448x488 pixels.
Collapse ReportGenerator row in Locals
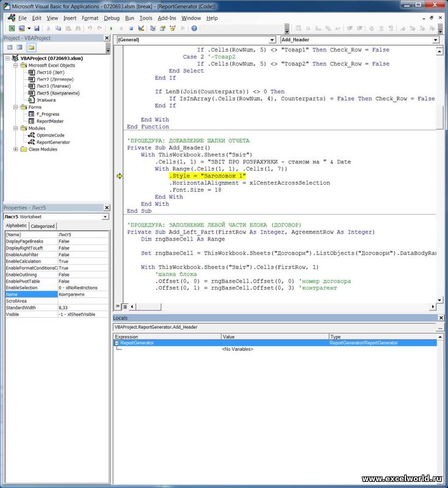[116, 343]
